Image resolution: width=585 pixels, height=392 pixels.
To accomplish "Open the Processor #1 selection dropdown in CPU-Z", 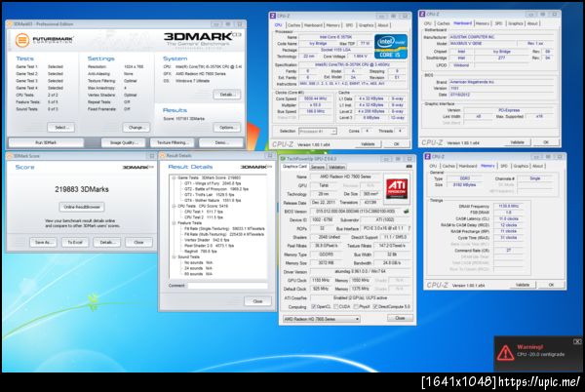I will pyautogui.click(x=318, y=132).
